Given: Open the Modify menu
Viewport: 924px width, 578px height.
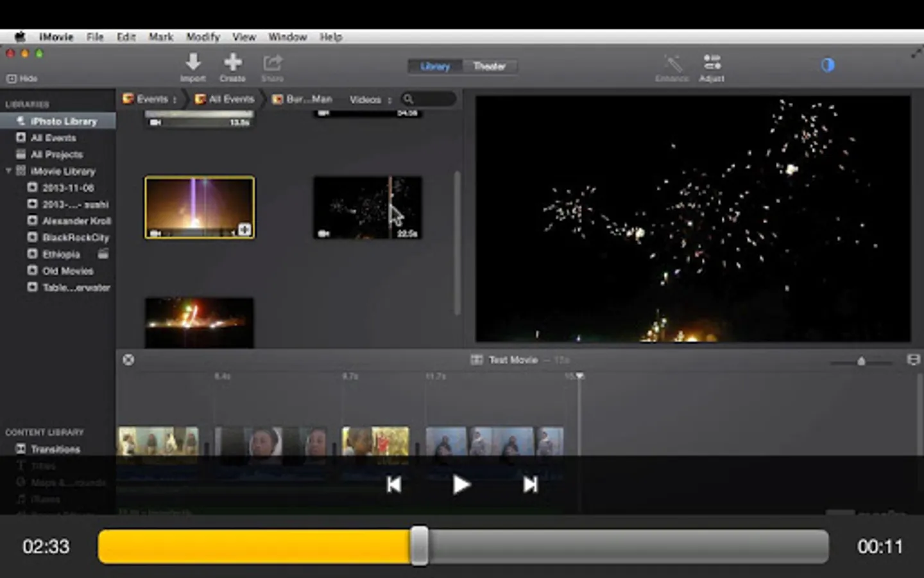Looking at the screenshot, I should click(203, 37).
